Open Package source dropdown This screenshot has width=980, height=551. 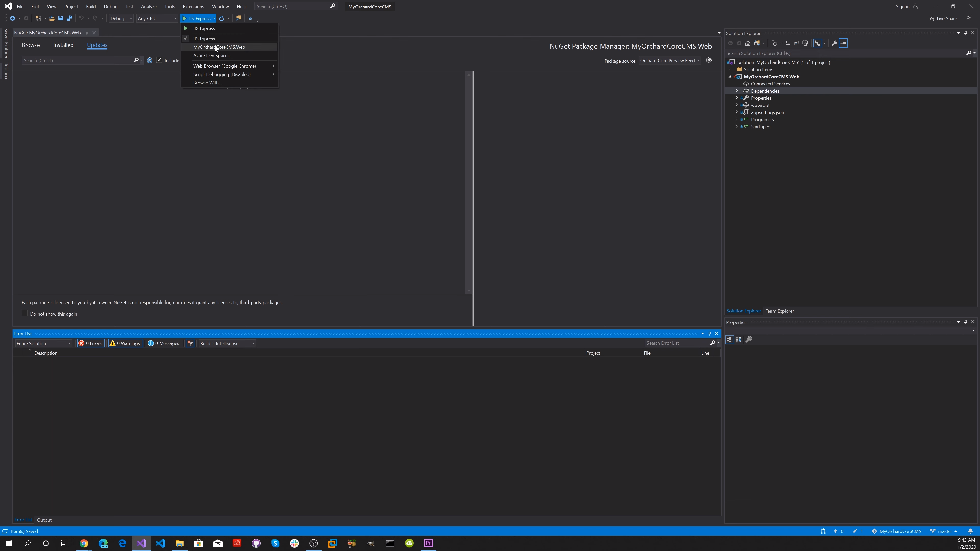click(x=670, y=60)
